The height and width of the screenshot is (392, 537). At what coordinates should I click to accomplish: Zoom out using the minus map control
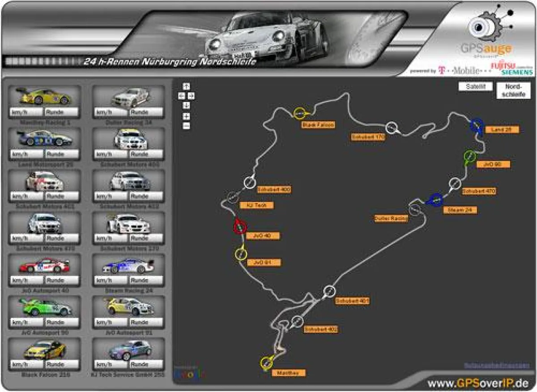tap(187, 125)
